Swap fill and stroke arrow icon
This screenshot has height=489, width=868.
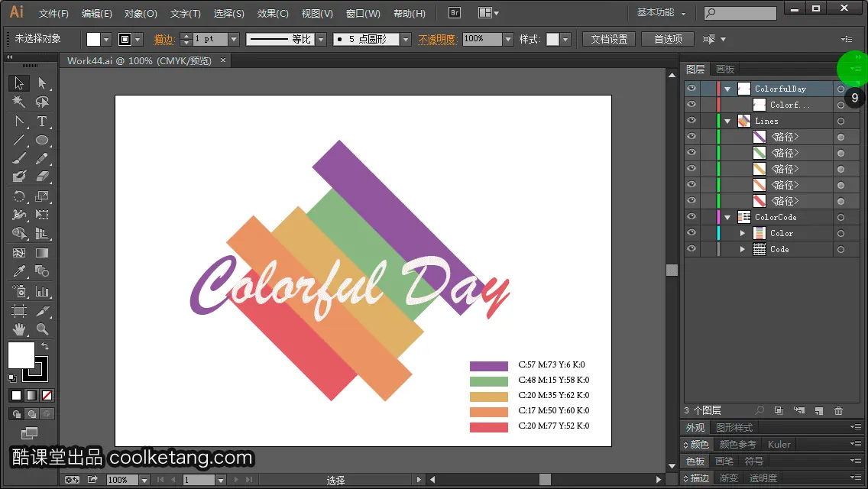coord(45,346)
